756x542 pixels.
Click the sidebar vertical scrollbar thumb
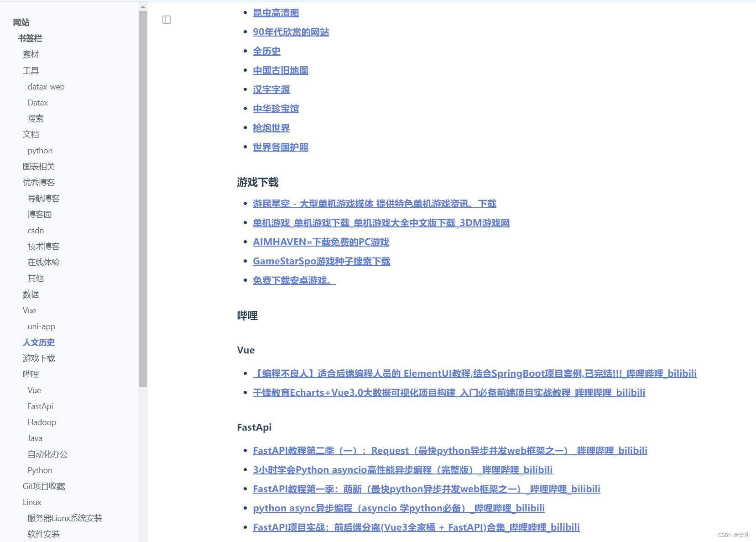[x=143, y=199]
